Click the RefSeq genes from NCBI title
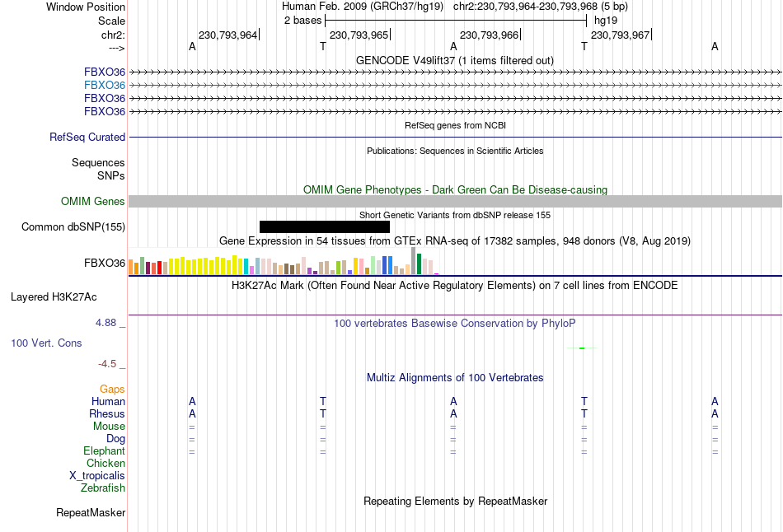Screen dimensions: 783x532 coord(455,125)
